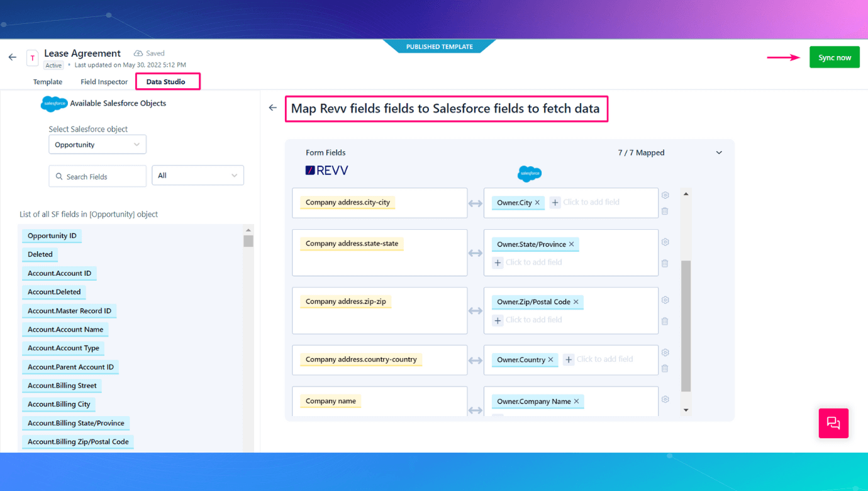Viewport: 868px width, 491px height.
Task: Select the Account.Parent Account ID field
Action: [71, 367]
